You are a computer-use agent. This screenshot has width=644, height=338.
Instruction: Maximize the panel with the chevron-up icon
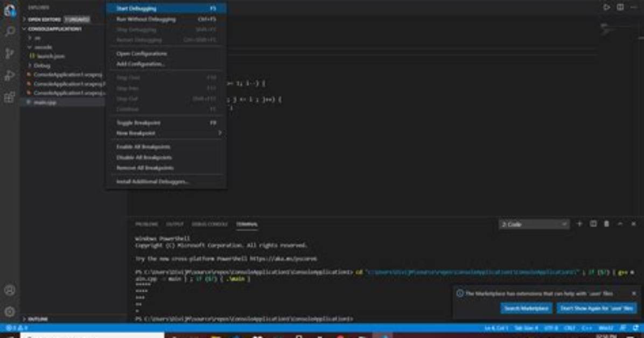[620, 224]
